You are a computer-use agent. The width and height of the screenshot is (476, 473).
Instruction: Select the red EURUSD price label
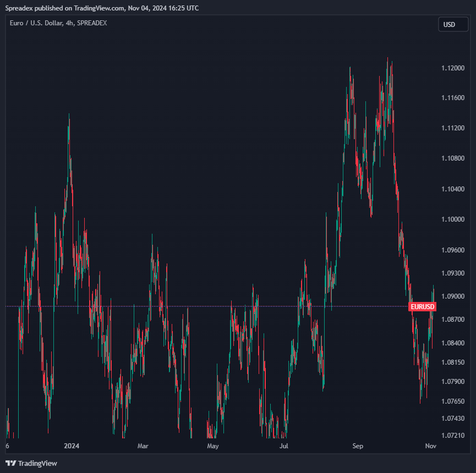click(422, 306)
